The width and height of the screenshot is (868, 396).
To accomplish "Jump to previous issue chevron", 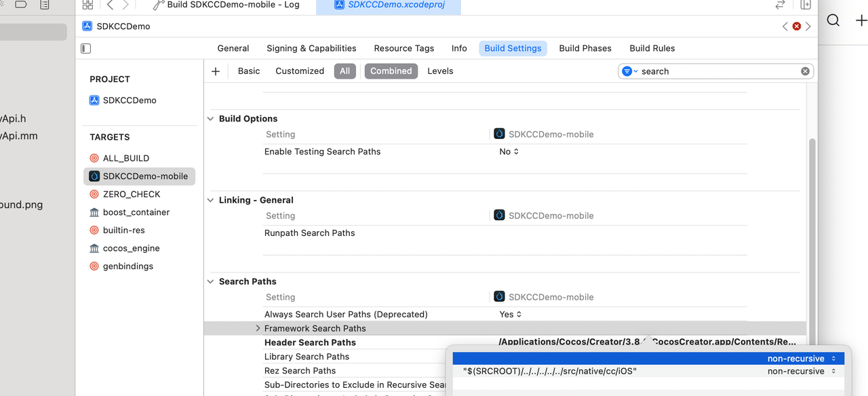I will pyautogui.click(x=785, y=26).
